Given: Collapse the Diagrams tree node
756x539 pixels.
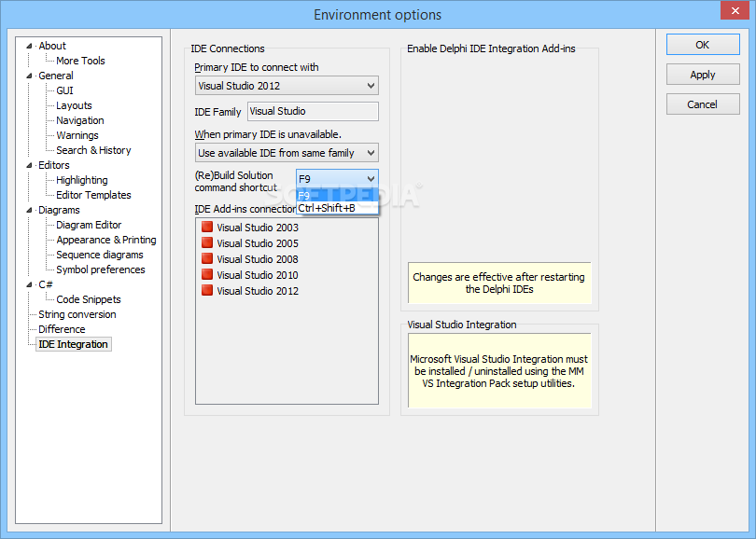Looking at the screenshot, I should [x=30, y=210].
